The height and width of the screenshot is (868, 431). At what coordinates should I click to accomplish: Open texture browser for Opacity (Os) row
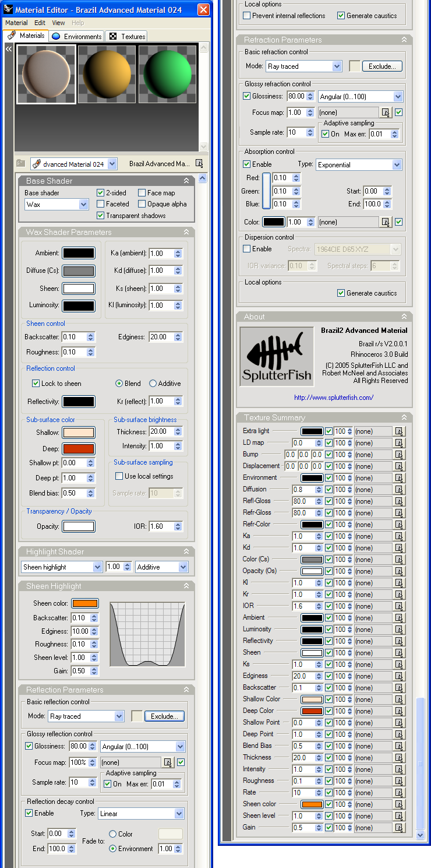(399, 571)
